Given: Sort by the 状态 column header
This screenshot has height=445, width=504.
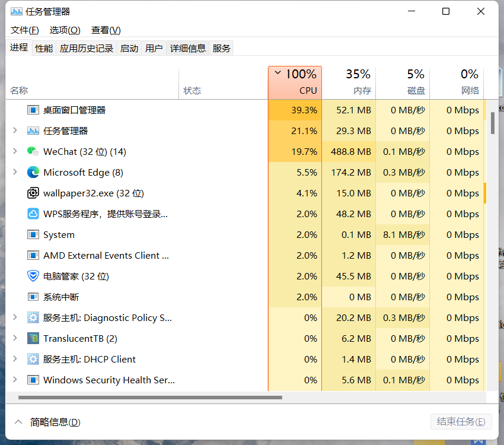Looking at the screenshot, I should click(x=224, y=82).
